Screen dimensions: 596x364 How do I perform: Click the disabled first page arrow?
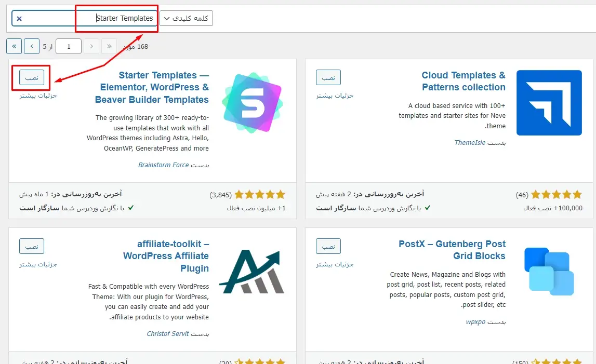point(109,46)
